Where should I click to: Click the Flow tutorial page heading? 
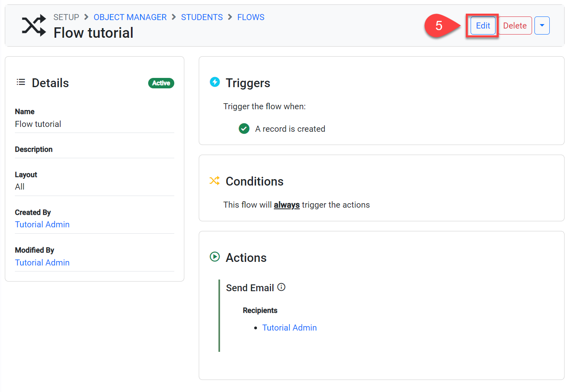94,33
